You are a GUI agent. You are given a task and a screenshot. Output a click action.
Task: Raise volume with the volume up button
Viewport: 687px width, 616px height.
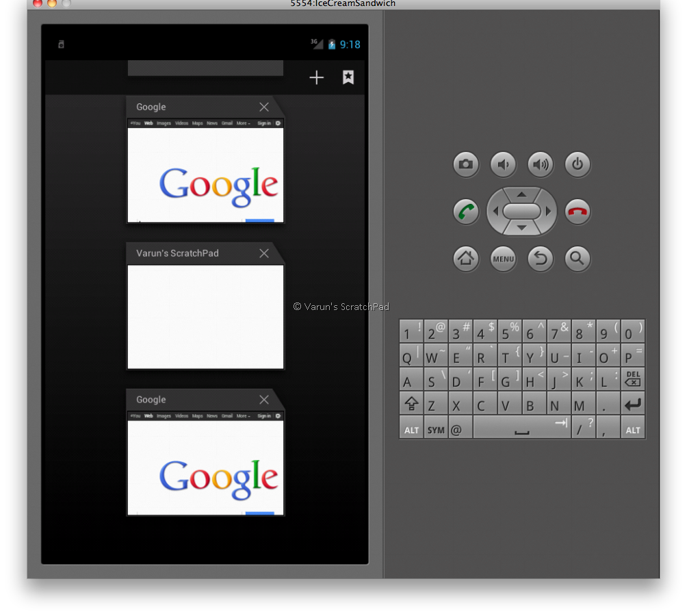click(x=540, y=164)
